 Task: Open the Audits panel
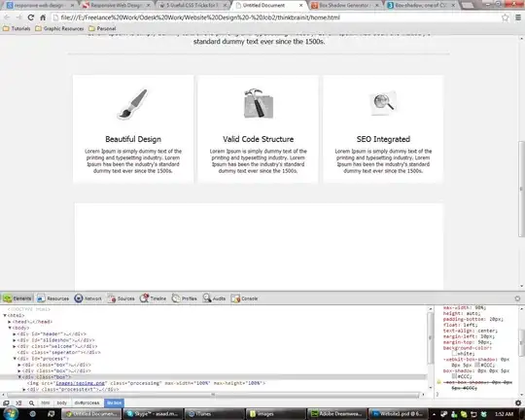click(x=214, y=298)
